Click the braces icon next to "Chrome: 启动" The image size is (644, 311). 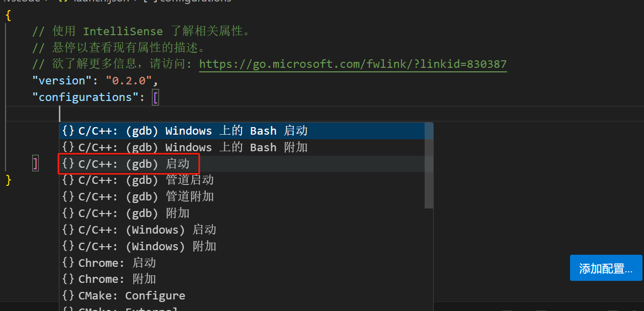[68, 263]
